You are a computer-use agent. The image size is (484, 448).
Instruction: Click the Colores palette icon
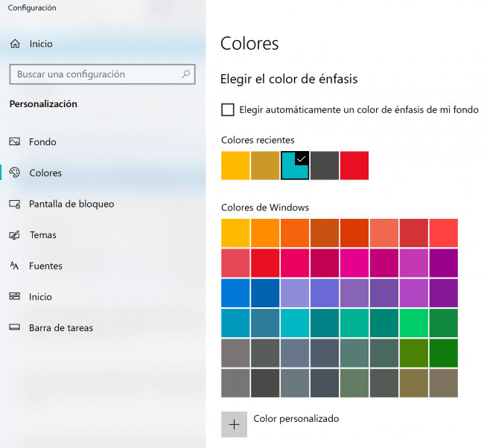14,173
